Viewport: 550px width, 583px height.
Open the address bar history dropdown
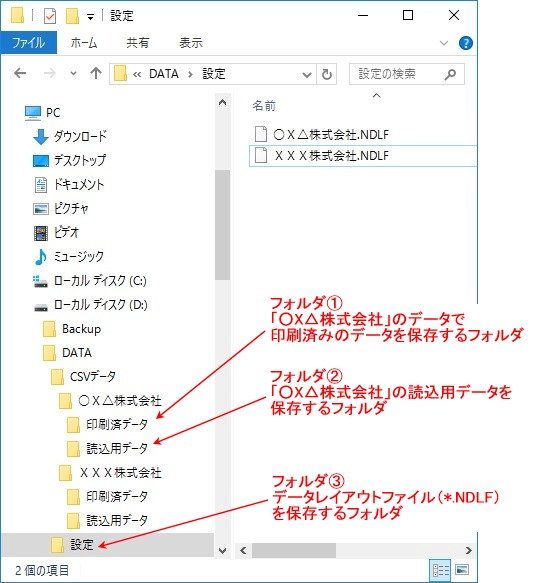(307, 74)
